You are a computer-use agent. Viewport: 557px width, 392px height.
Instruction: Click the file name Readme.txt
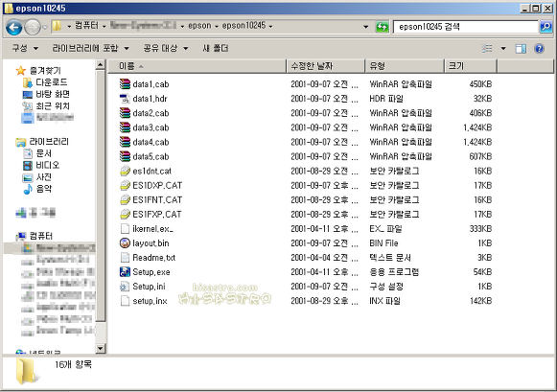(153, 258)
